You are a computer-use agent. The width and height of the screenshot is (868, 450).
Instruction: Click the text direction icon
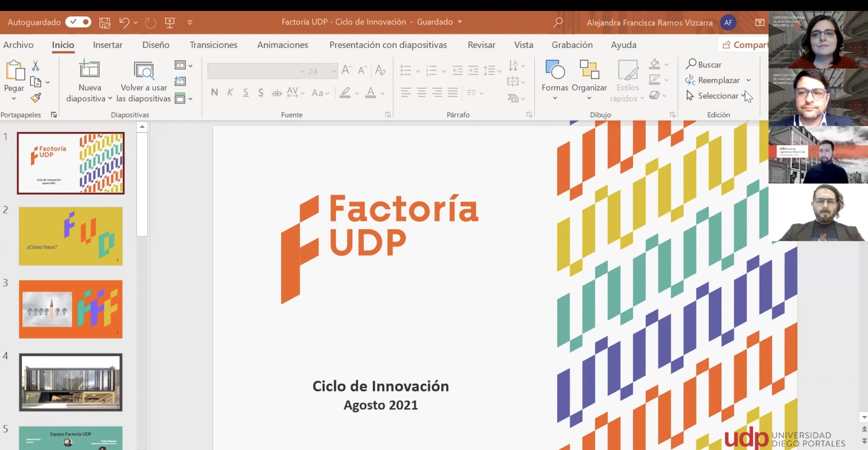pyautogui.click(x=513, y=65)
